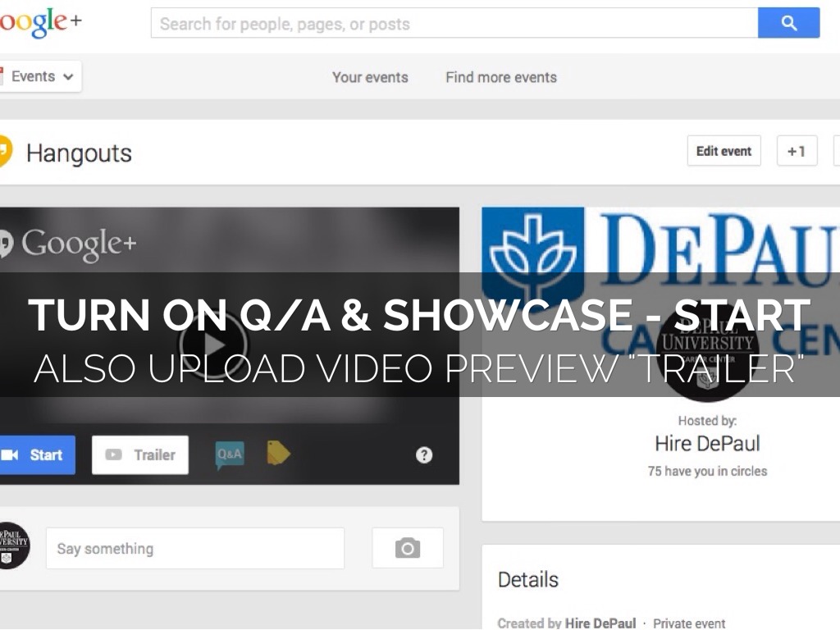Viewport: 840px width, 630px height.
Task: Click the Trailer button
Action: [140, 454]
